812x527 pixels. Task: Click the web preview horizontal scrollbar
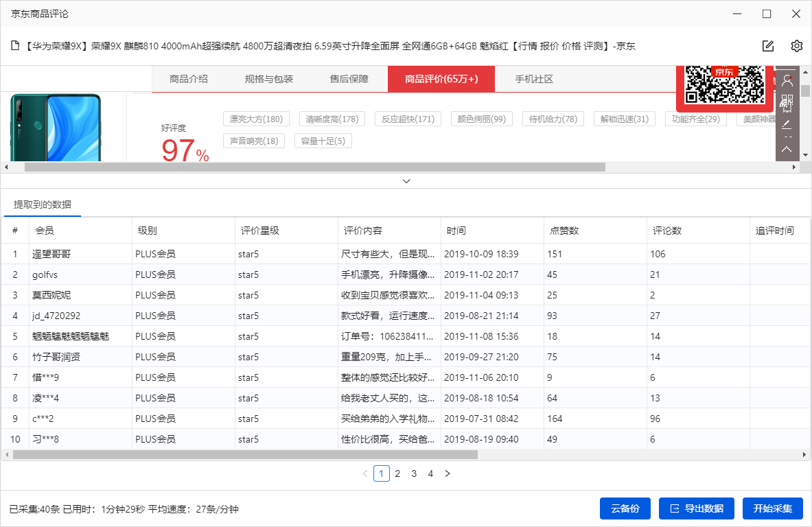[315, 167]
